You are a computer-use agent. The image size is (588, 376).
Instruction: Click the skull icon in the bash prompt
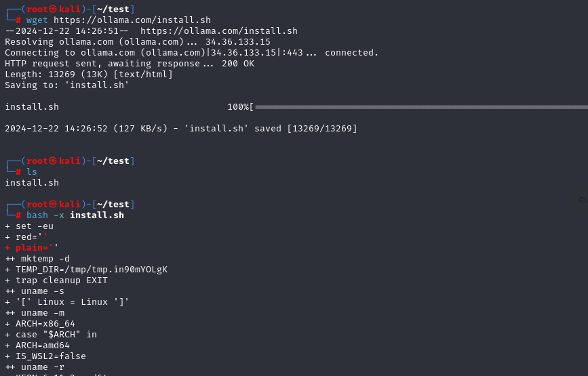(53, 204)
